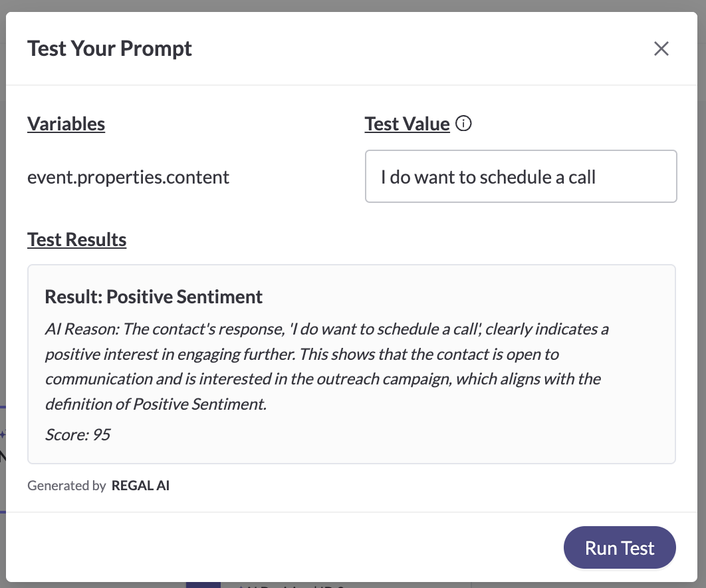The image size is (706, 588).
Task: Close the Test Your Prompt dialog
Action: 661,49
